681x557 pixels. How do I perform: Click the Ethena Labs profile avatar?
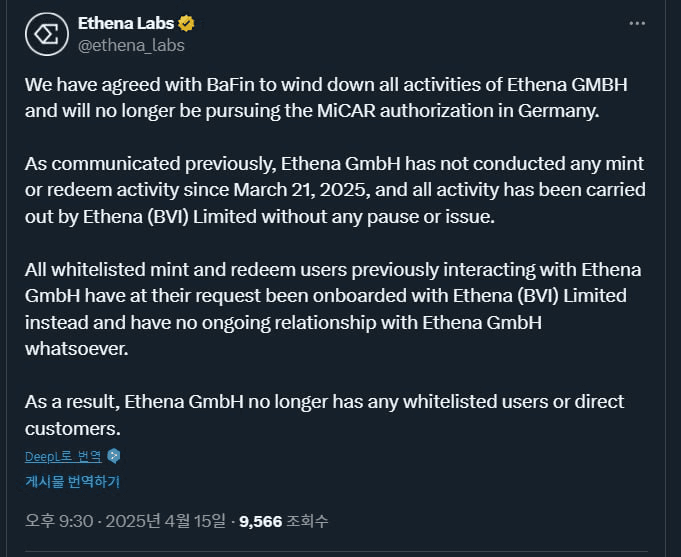pyautogui.click(x=45, y=34)
